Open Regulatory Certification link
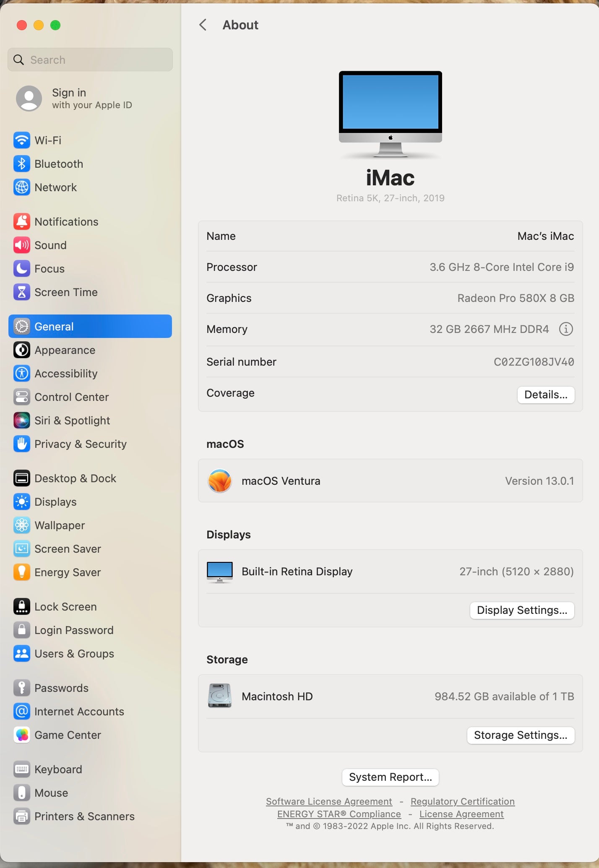 tap(463, 801)
